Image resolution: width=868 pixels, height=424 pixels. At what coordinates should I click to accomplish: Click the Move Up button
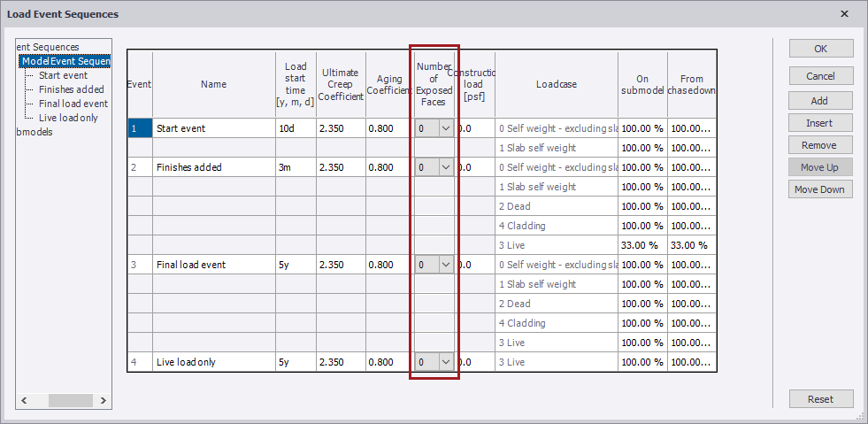pyautogui.click(x=821, y=167)
